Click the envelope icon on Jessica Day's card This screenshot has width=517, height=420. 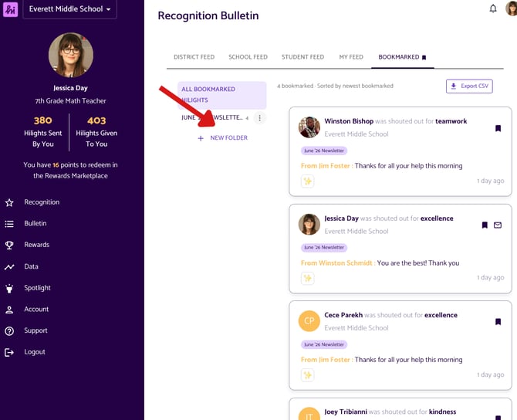click(x=498, y=225)
